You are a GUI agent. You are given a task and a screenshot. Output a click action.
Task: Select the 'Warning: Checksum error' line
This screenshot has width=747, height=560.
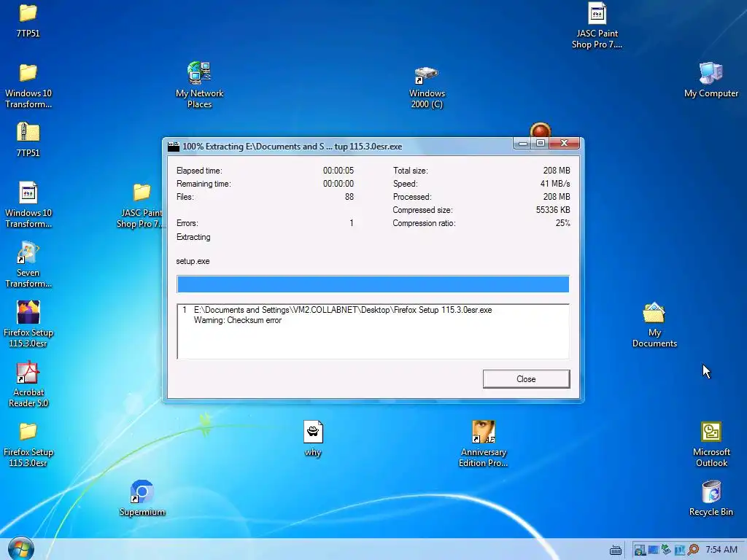tap(237, 321)
